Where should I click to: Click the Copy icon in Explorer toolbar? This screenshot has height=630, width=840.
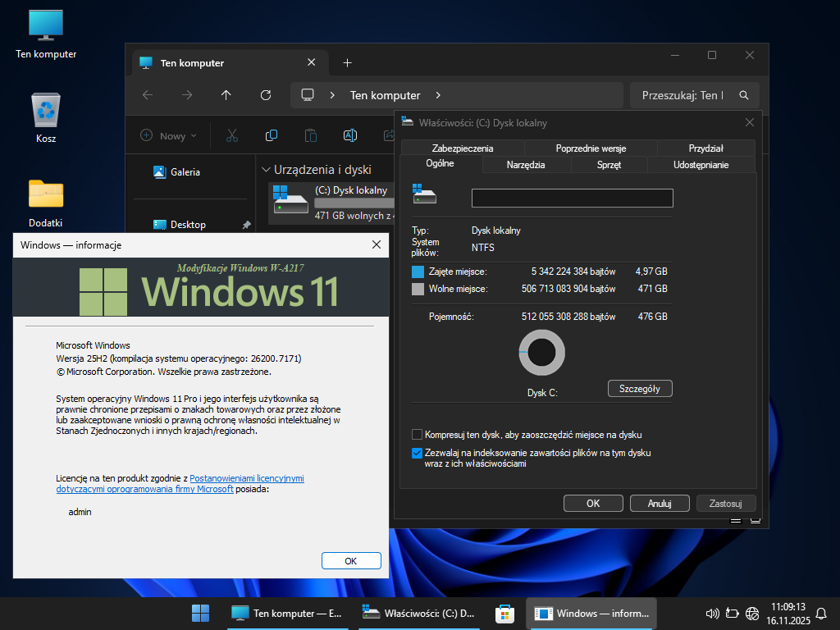click(272, 135)
